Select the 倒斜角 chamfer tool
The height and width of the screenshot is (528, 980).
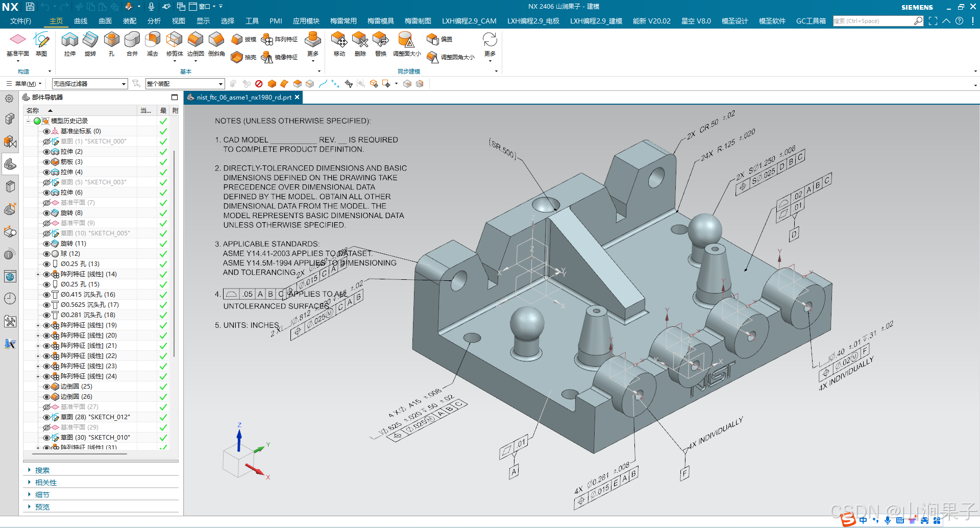216,44
